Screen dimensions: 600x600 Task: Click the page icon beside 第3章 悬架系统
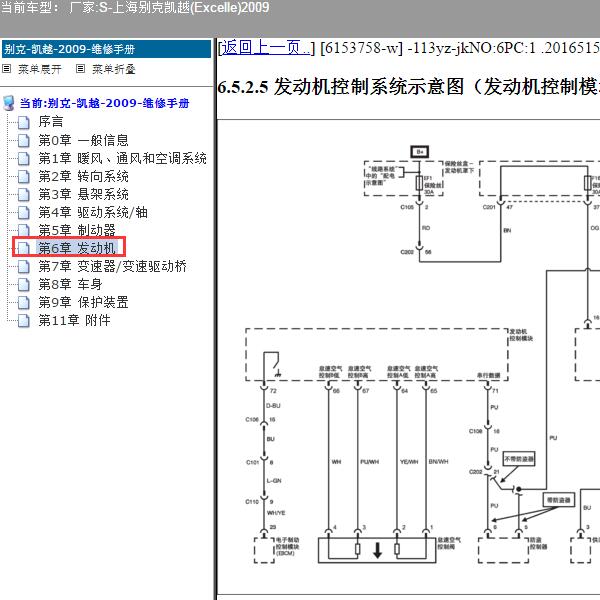click(x=23, y=194)
